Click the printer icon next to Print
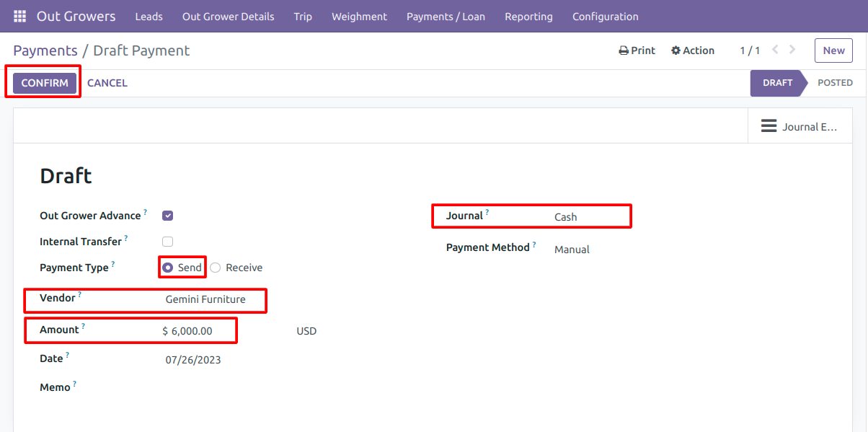Viewport: 868px width, 432px height. tap(624, 50)
